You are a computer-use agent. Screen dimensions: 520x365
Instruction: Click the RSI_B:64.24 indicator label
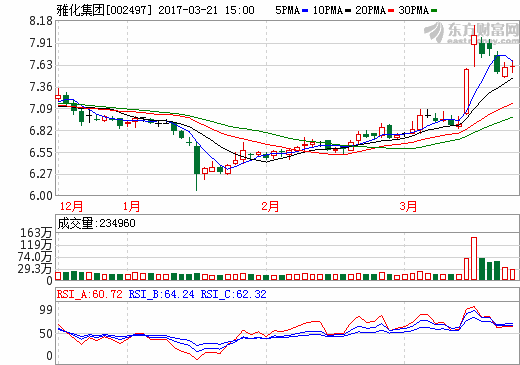pyautogui.click(x=161, y=294)
